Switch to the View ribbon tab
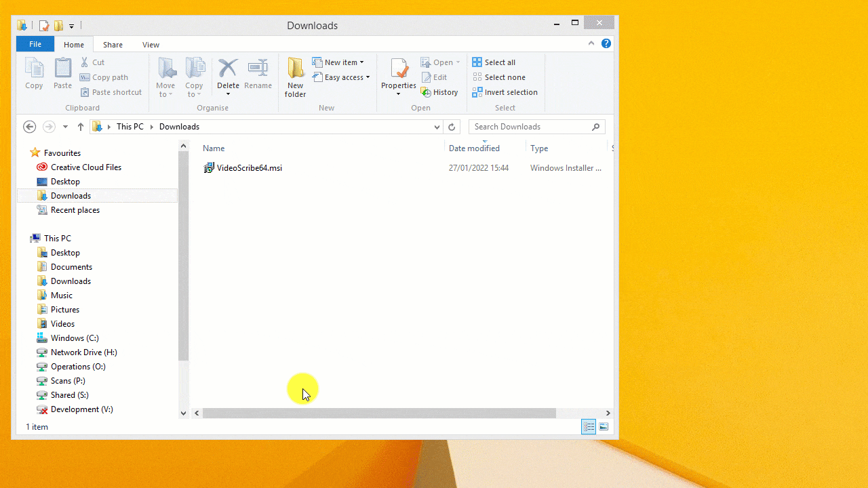This screenshot has width=868, height=488. coord(151,44)
